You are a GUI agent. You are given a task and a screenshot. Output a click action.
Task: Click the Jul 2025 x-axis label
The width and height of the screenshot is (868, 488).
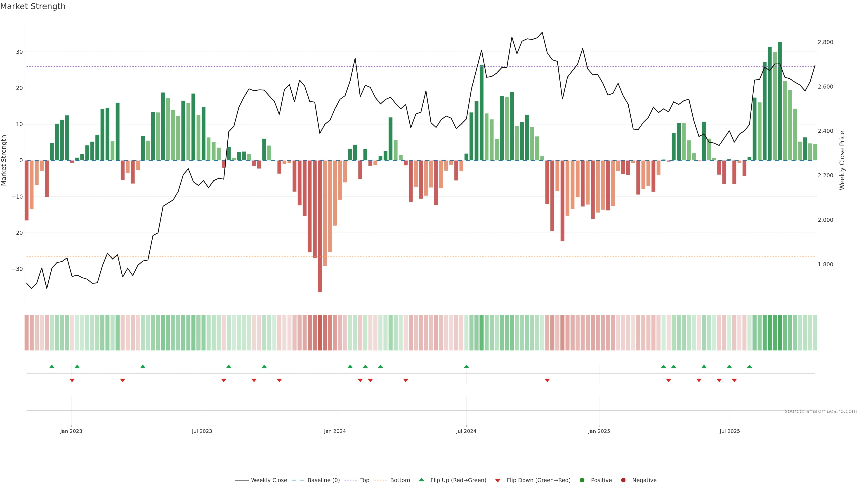pyautogui.click(x=729, y=431)
